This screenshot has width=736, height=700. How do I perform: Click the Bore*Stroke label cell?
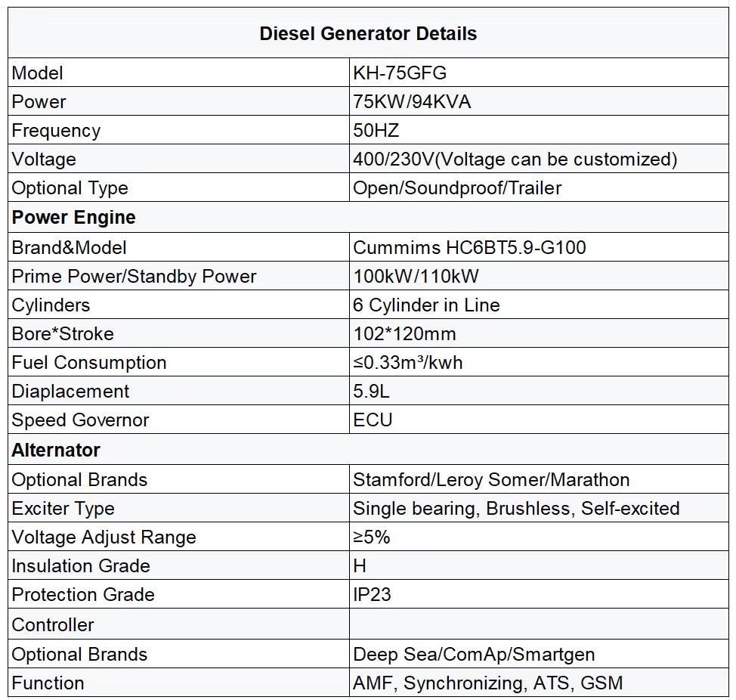[178, 333]
